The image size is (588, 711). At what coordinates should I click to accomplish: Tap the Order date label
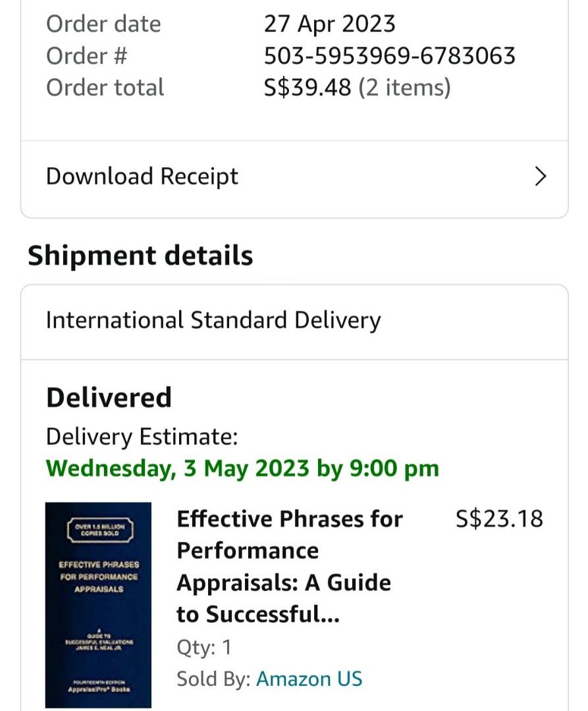pos(103,24)
